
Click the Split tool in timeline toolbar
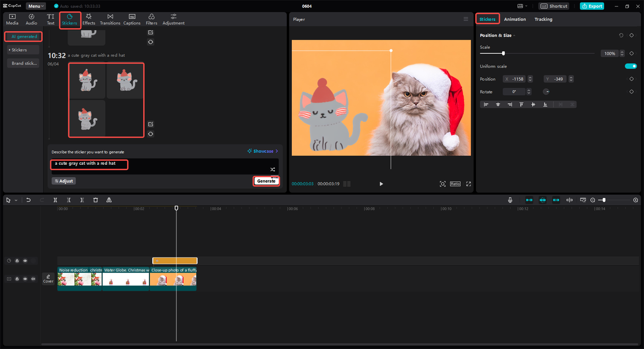(55, 200)
